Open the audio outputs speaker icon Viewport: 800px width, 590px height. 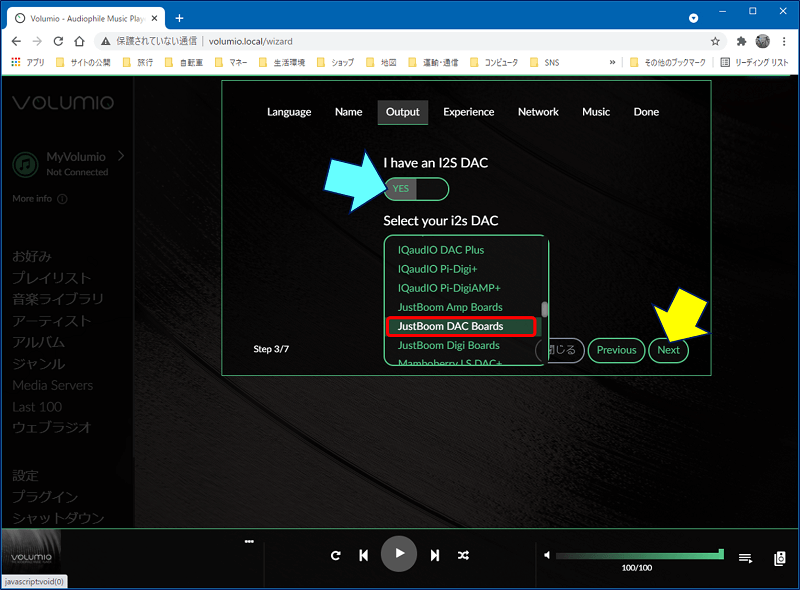click(780, 558)
